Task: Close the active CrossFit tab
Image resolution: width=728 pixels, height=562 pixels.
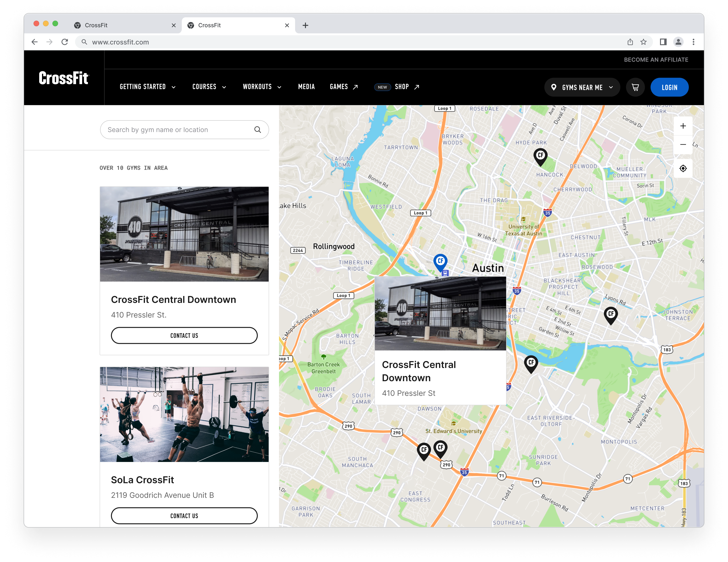Action: coord(287,25)
